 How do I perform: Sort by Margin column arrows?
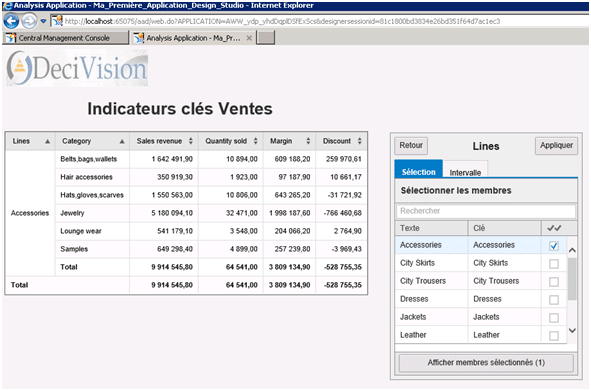[308, 141]
